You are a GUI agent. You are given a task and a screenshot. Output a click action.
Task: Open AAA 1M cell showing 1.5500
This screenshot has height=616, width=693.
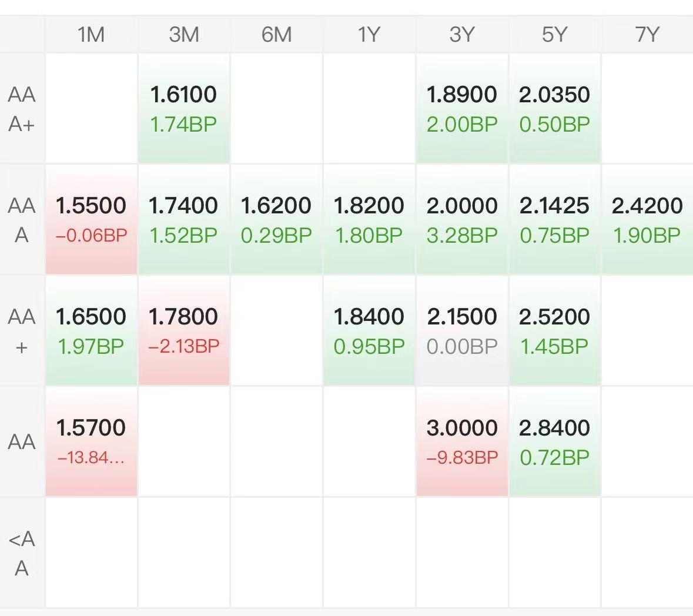pyautogui.click(x=91, y=219)
